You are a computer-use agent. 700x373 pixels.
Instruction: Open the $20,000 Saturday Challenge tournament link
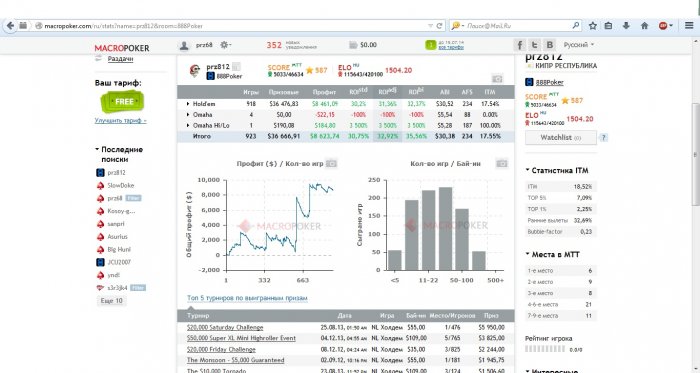pyautogui.click(x=225, y=327)
